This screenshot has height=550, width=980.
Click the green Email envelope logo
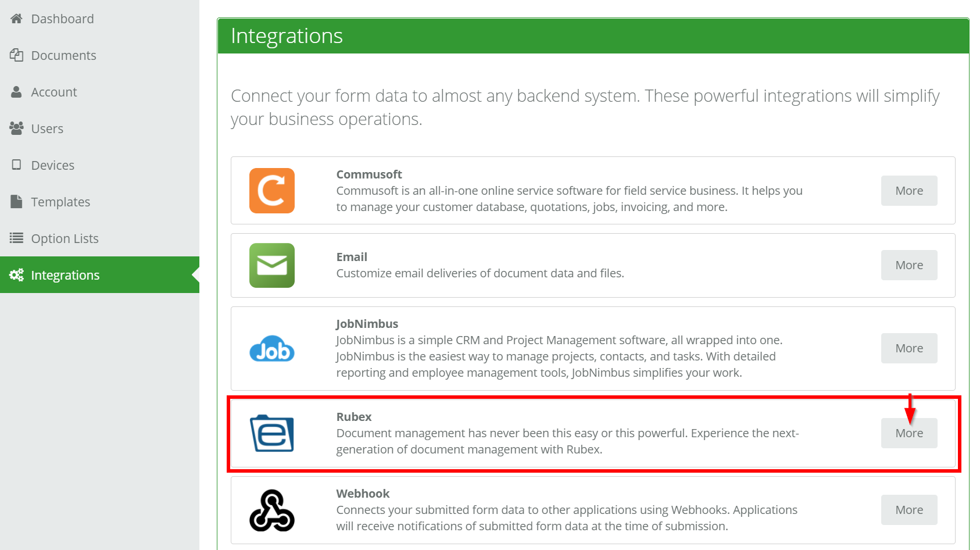point(272,265)
